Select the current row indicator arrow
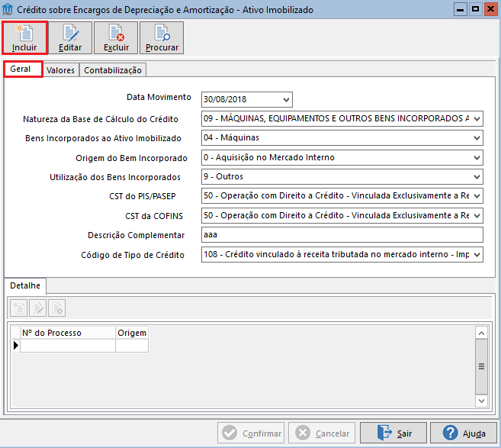The image size is (501, 448). (16, 346)
